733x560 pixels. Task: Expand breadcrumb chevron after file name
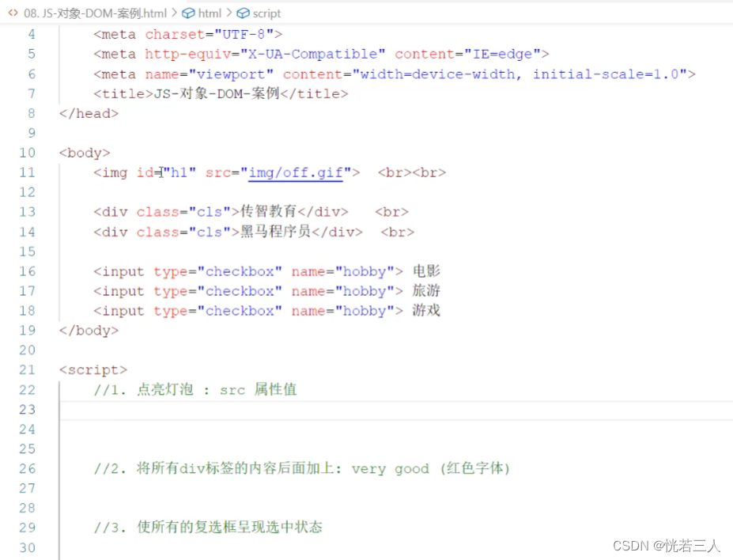[175, 13]
